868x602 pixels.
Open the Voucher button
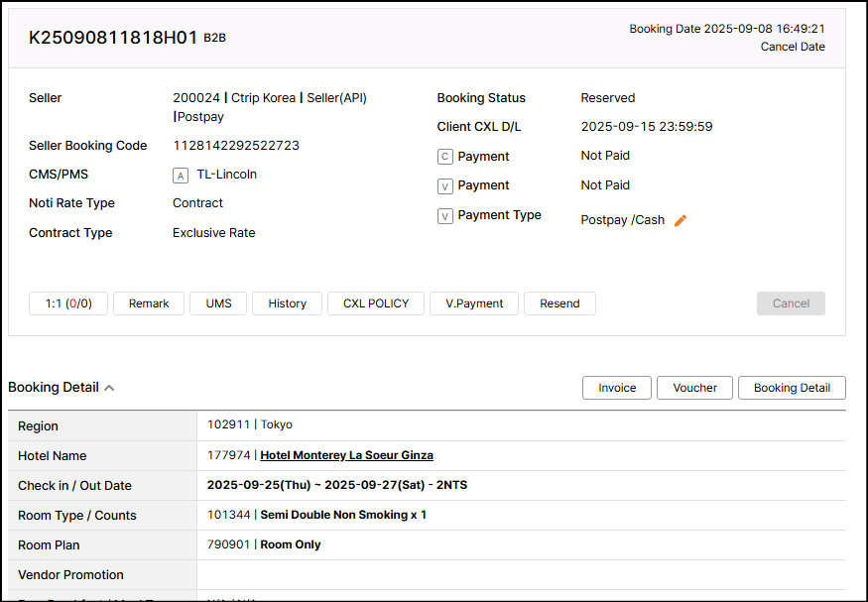tap(694, 388)
